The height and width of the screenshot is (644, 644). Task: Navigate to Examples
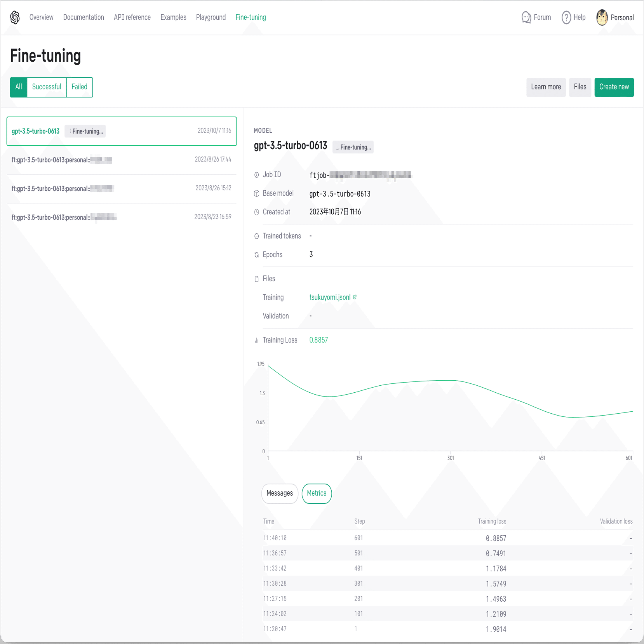(x=173, y=17)
